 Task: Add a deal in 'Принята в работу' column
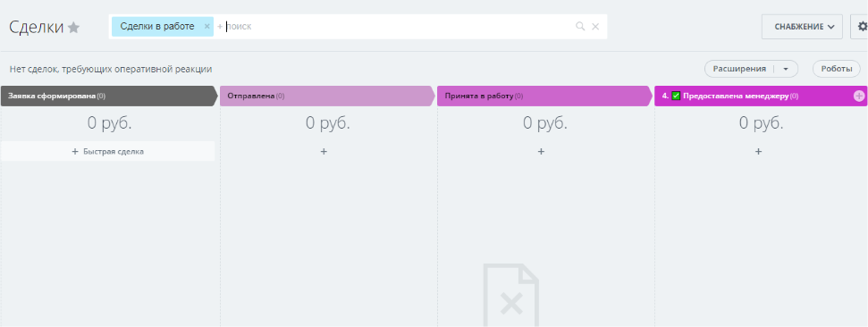point(541,151)
